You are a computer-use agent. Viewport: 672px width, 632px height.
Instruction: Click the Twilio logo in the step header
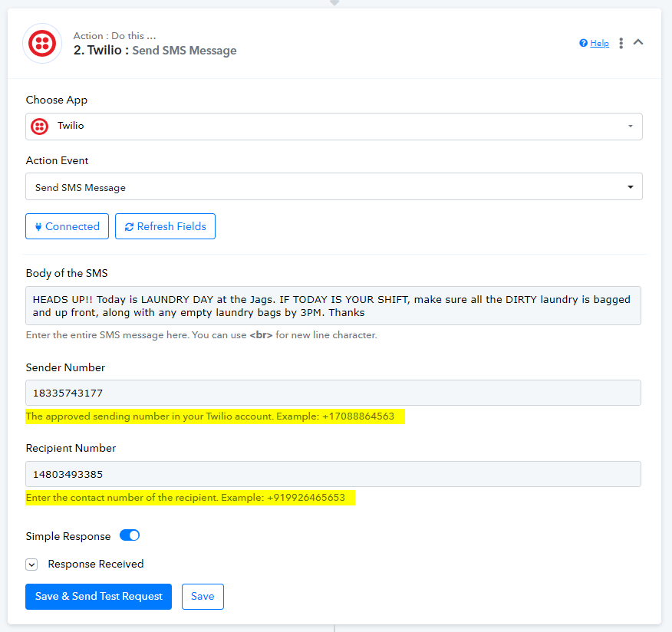[42, 43]
